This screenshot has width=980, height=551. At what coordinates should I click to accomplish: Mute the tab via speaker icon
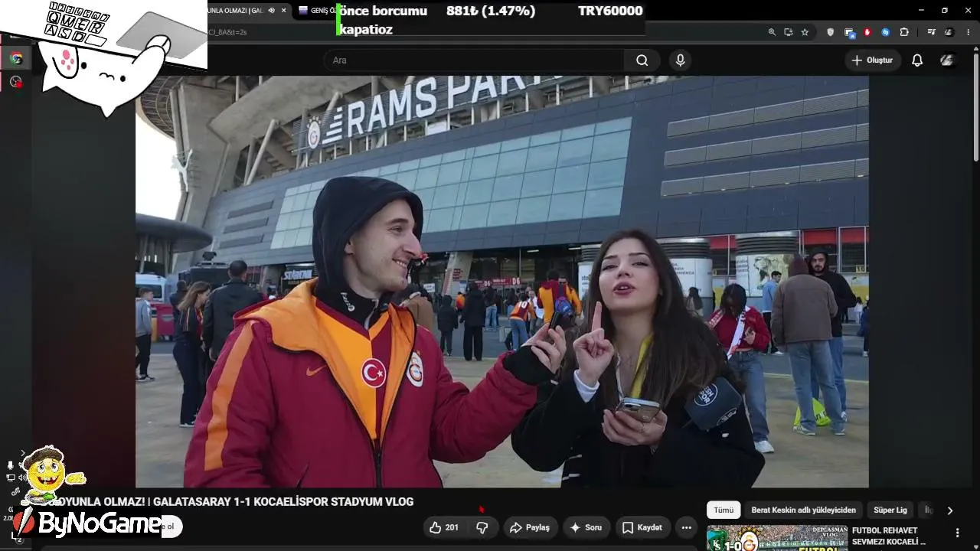tap(271, 11)
